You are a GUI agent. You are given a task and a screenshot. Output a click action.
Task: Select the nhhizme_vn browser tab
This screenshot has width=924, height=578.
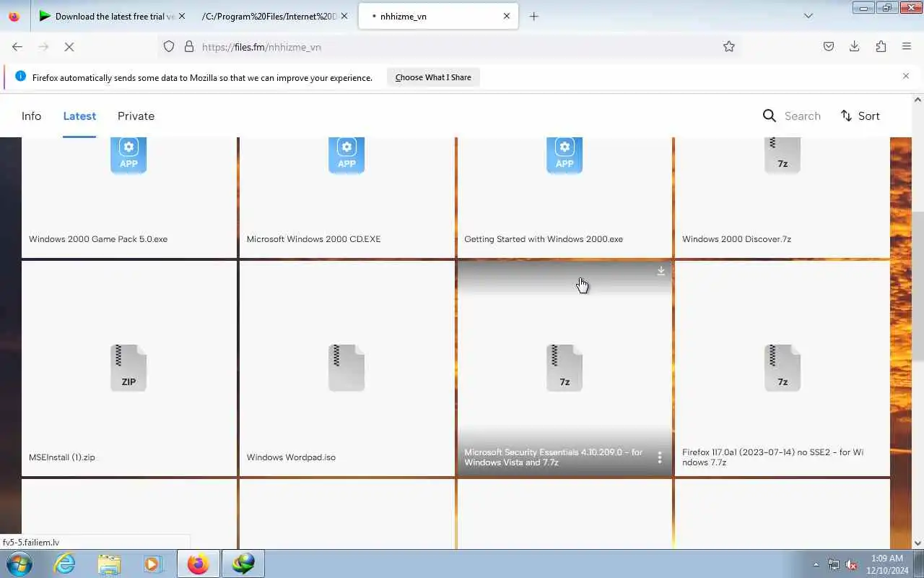(x=438, y=16)
